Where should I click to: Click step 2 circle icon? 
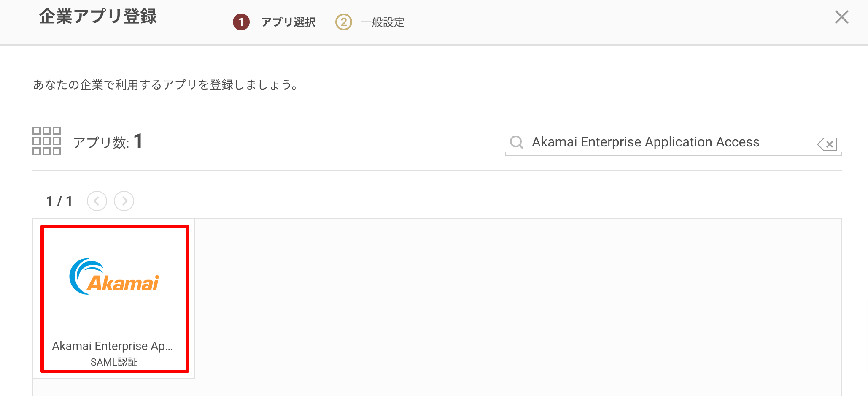(344, 22)
